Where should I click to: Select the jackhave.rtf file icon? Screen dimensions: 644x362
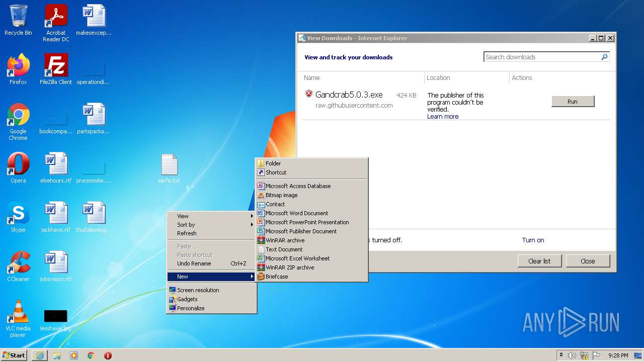(56, 217)
